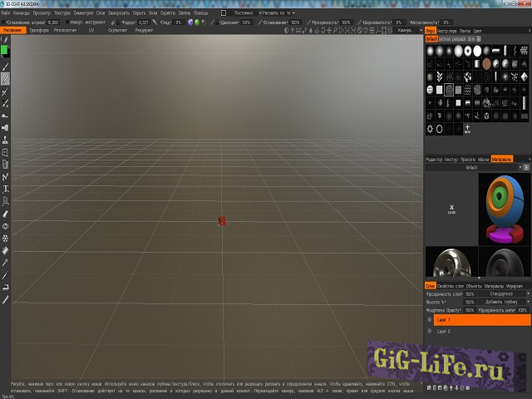Open the Камера dropdown in the top bar

click(407, 30)
